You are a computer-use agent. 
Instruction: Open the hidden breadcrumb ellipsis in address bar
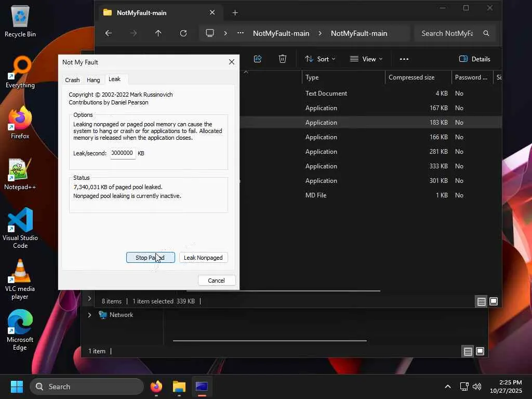coord(241,33)
